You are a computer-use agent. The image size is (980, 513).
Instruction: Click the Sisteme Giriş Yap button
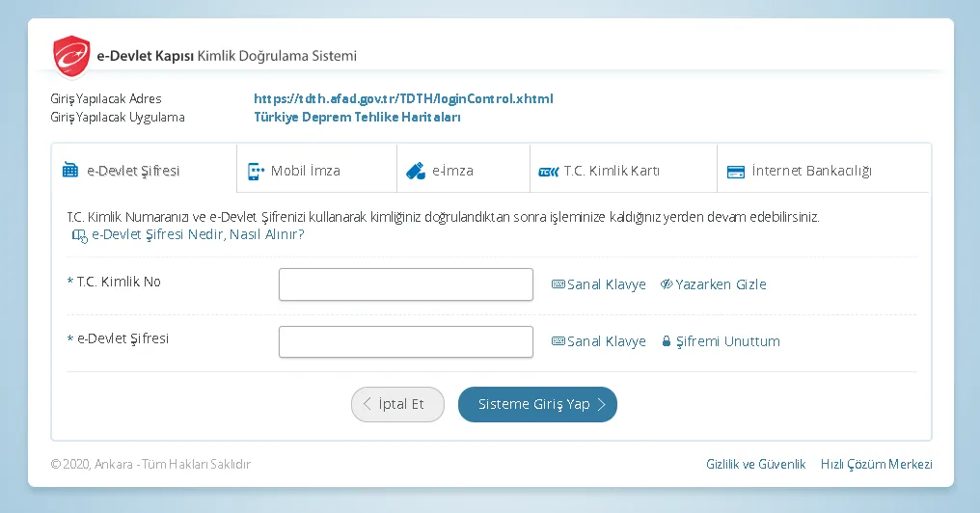pyautogui.click(x=537, y=404)
